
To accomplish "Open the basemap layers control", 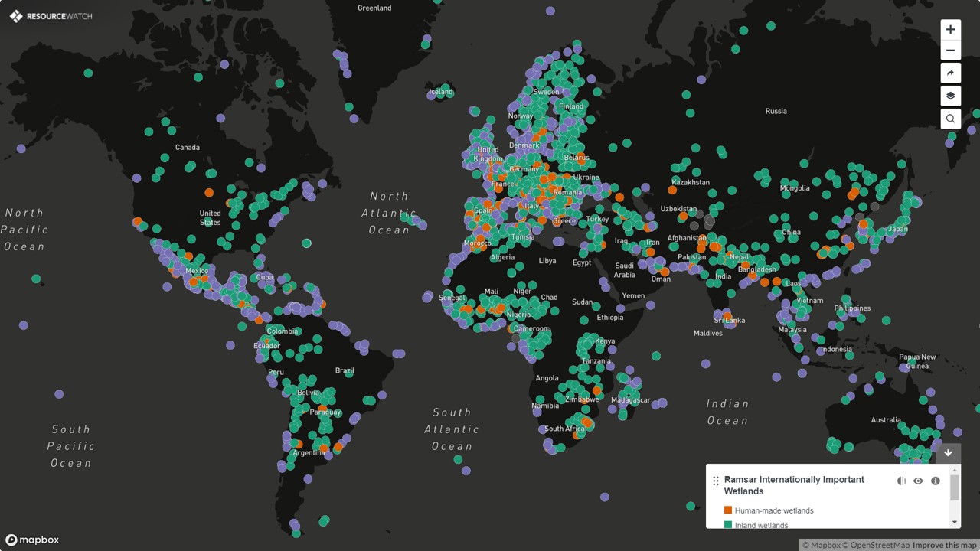I will coord(950,96).
